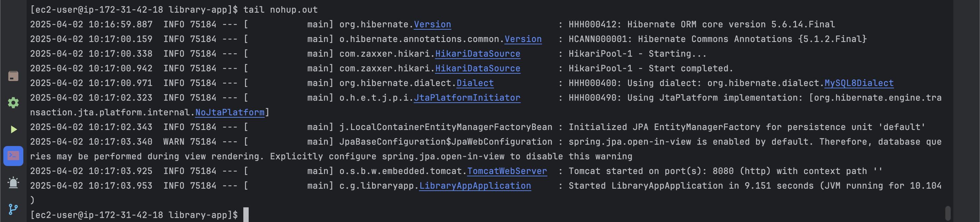980x222 pixels.
Task: Click the 'tail nohup.out' command text
Action: click(x=280, y=10)
